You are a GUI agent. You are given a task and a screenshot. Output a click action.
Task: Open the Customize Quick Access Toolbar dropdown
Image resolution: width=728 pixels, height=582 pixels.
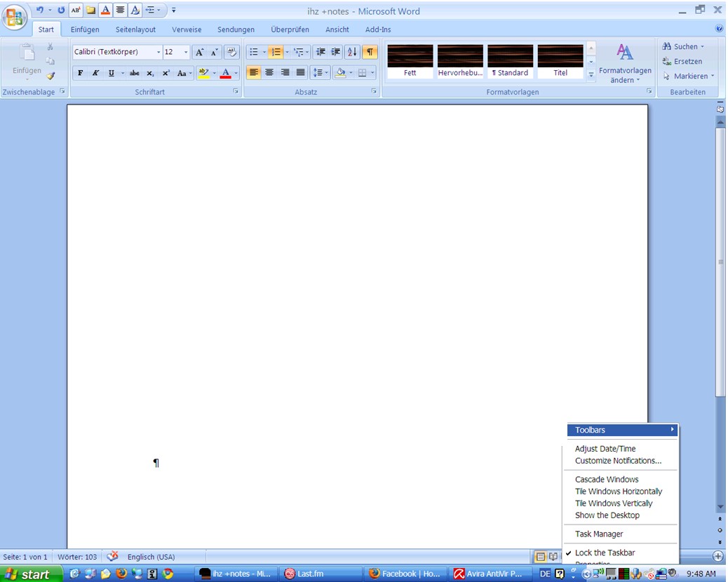174,10
